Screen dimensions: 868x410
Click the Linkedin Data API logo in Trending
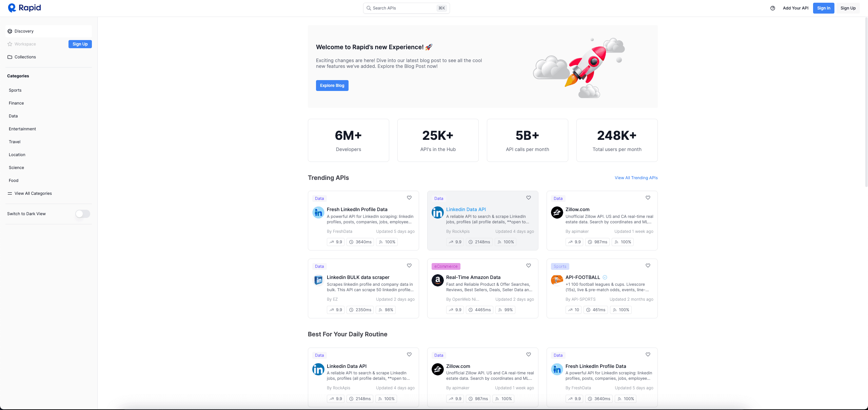(438, 212)
